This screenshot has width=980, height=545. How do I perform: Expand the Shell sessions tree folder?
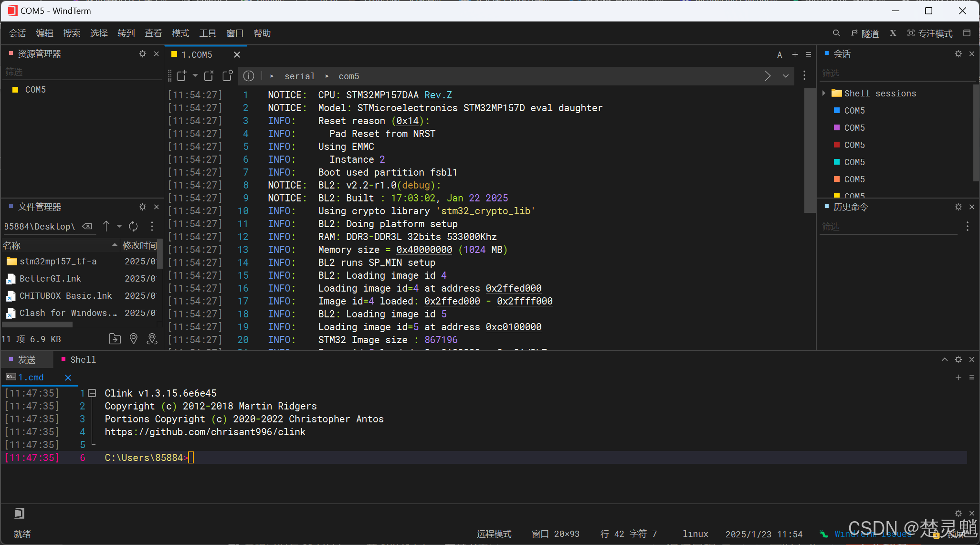(824, 93)
